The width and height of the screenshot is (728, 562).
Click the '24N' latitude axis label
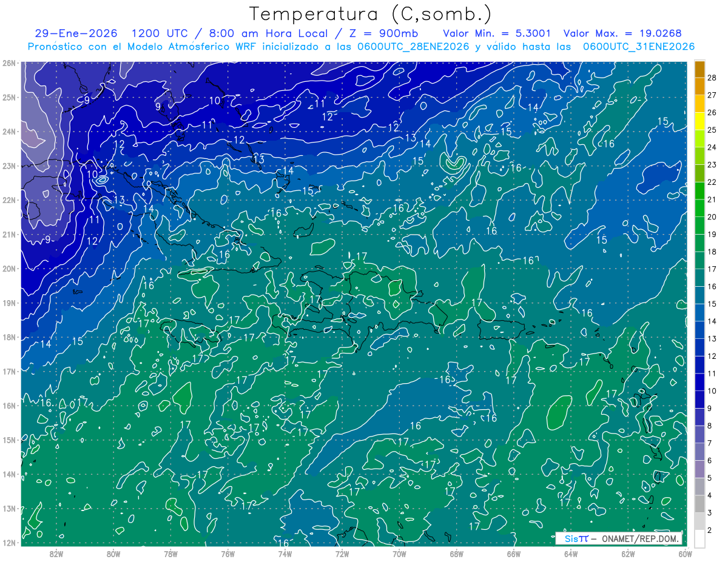(x=8, y=132)
